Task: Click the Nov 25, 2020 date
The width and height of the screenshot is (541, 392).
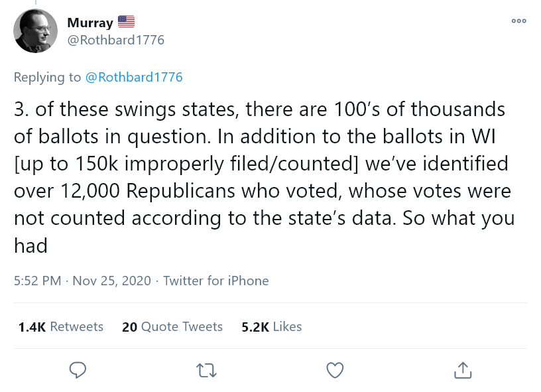Action: click(x=112, y=281)
